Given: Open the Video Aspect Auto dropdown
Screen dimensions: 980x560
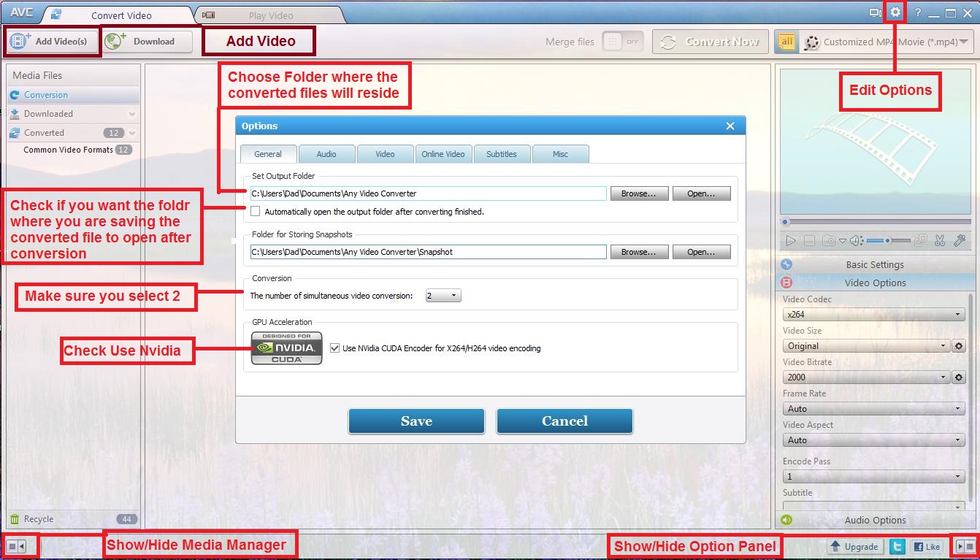Looking at the screenshot, I should coord(873,440).
